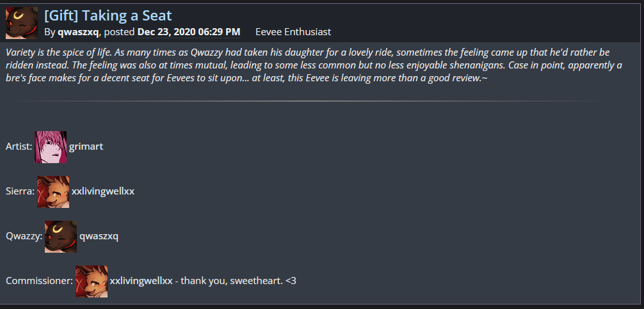Click the avatar next to Sierra label
This screenshot has width=644, height=309.
[53, 192]
